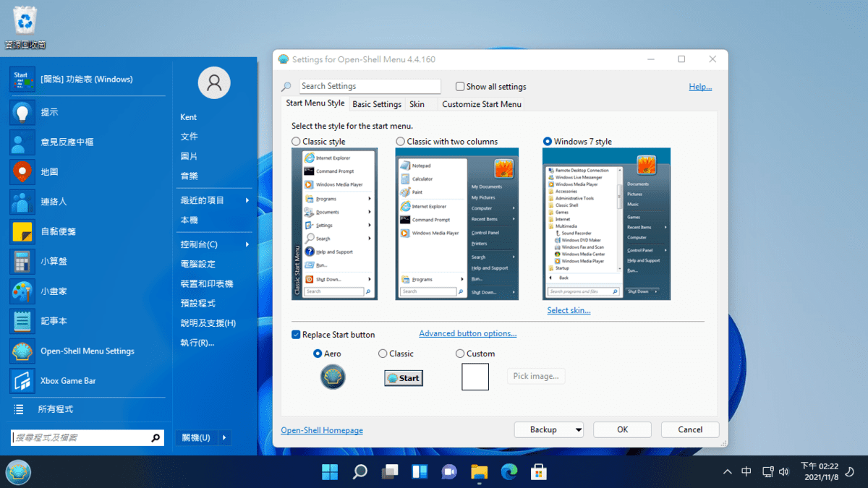Open Microsoft Edge from the taskbar
Screen dimensions: 868x488
coord(509,471)
